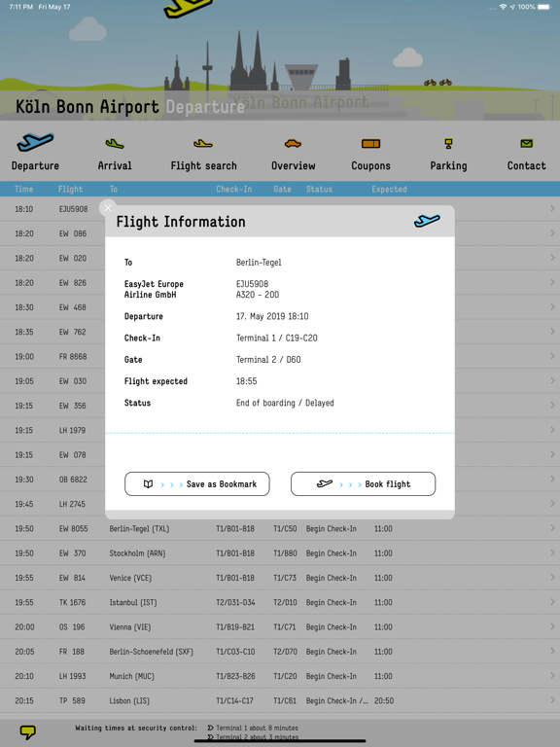Select the Munich (MUC) flight
The width and height of the screenshot is (560, 747).
280,676
